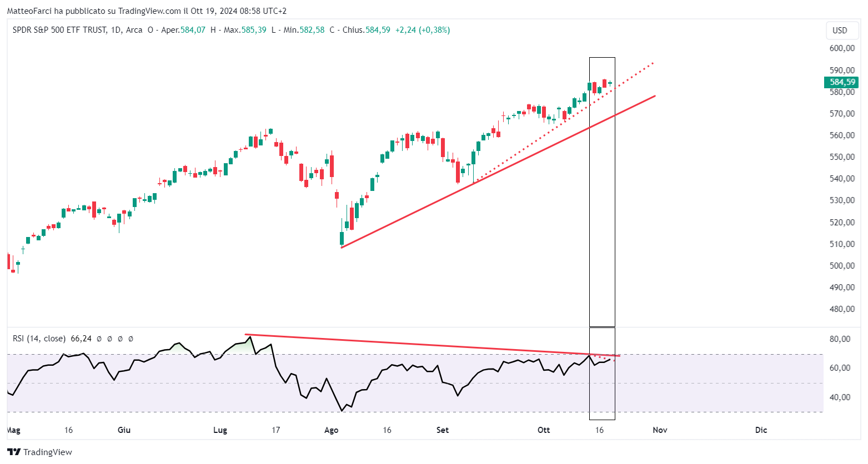This screenshot has height=464, width=868.
Task: Select the solid red price trendline
Action: [x=498, y=172]
